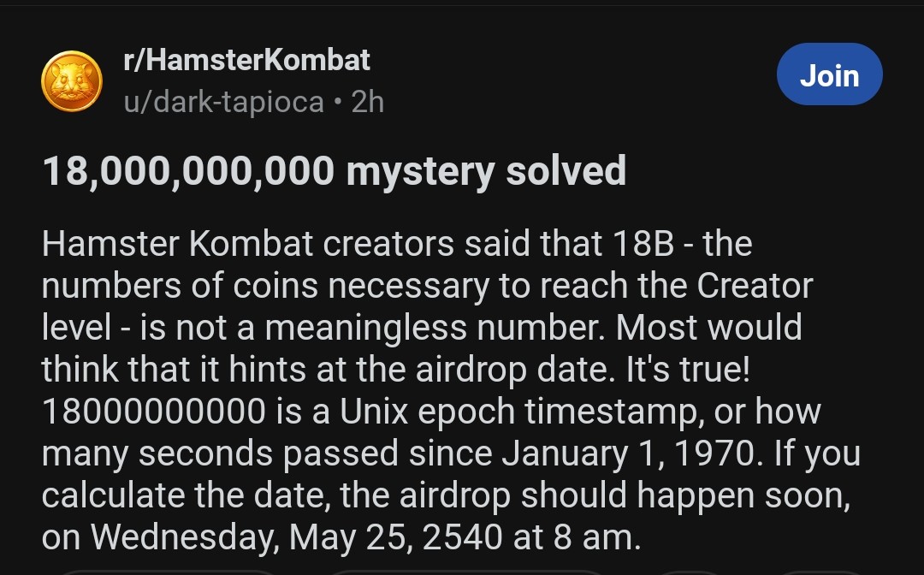This screenshot has height=575, width=924.
Task: Click the number 18000000000 in the body
Action: click(x=154, y=412)
